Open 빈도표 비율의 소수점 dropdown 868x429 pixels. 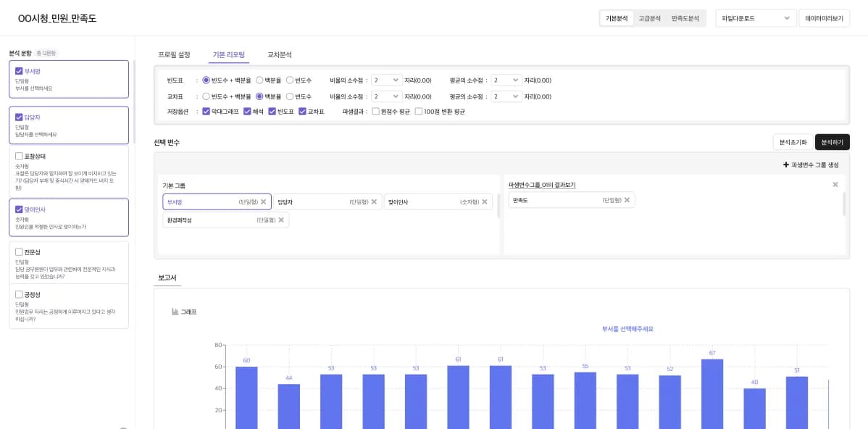coord(386,80)
